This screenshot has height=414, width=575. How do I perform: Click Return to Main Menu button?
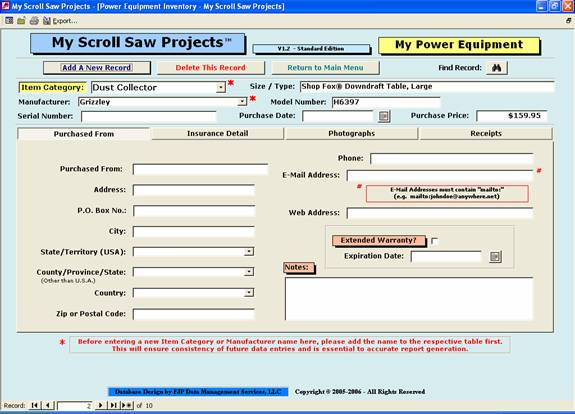[x=325, y=68]
